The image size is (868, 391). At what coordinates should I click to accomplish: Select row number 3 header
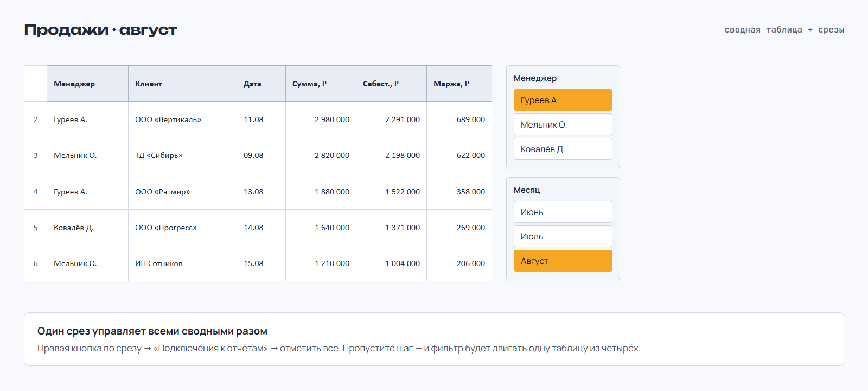coord(36,155)
